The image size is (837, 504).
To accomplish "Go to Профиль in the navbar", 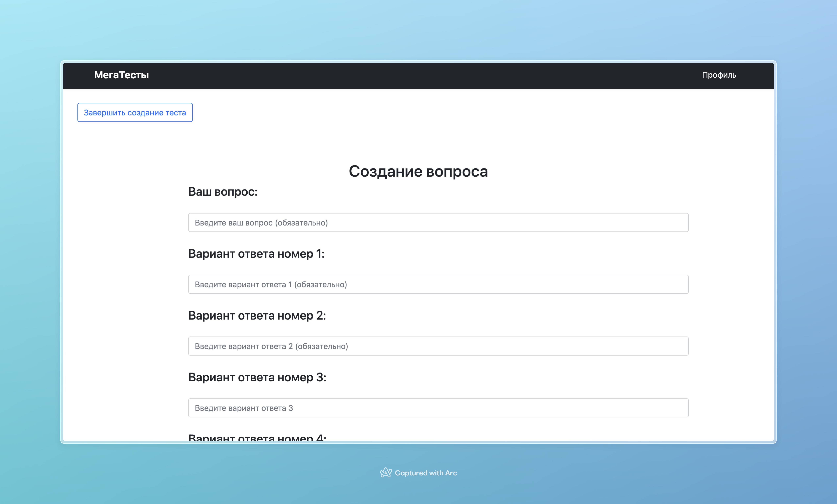I will pyautogui.click(x=719, y=75).
